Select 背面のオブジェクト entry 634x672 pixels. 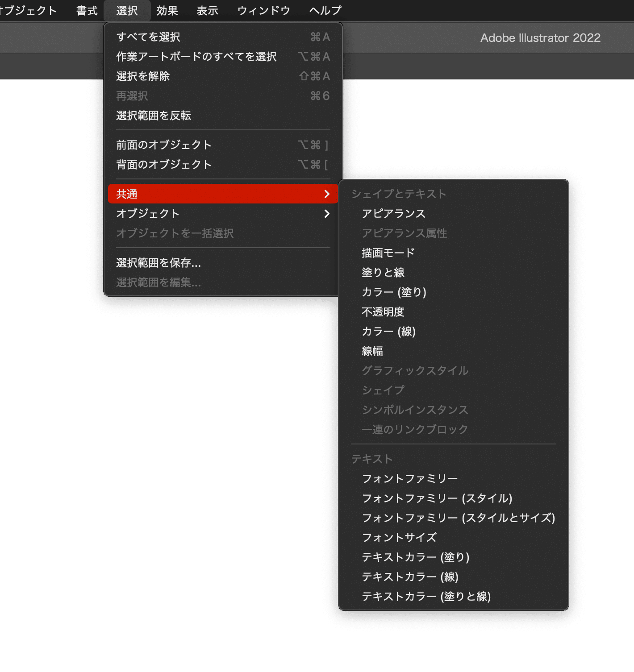click(x=223, y=165)
